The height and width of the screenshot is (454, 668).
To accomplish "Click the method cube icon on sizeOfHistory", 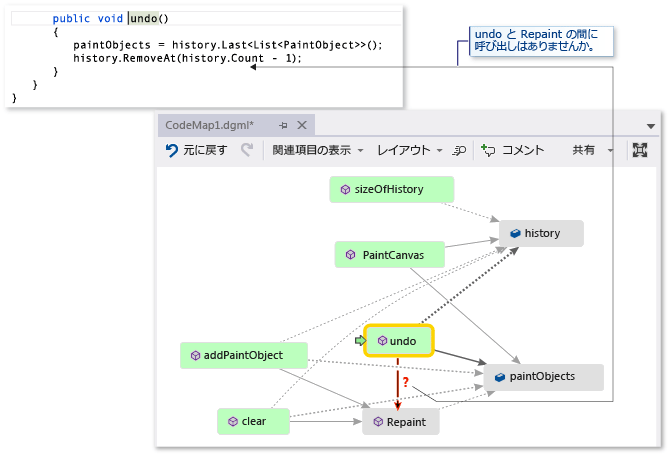I will (x=346, y=190).
